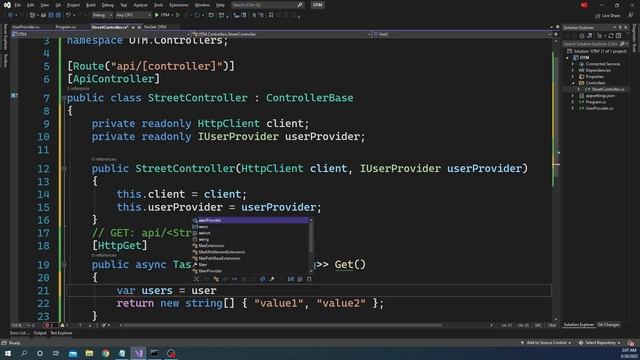
Task: Open the OTM project navigation dropdown
Action: pyautogui.click(x=101, y=34)
